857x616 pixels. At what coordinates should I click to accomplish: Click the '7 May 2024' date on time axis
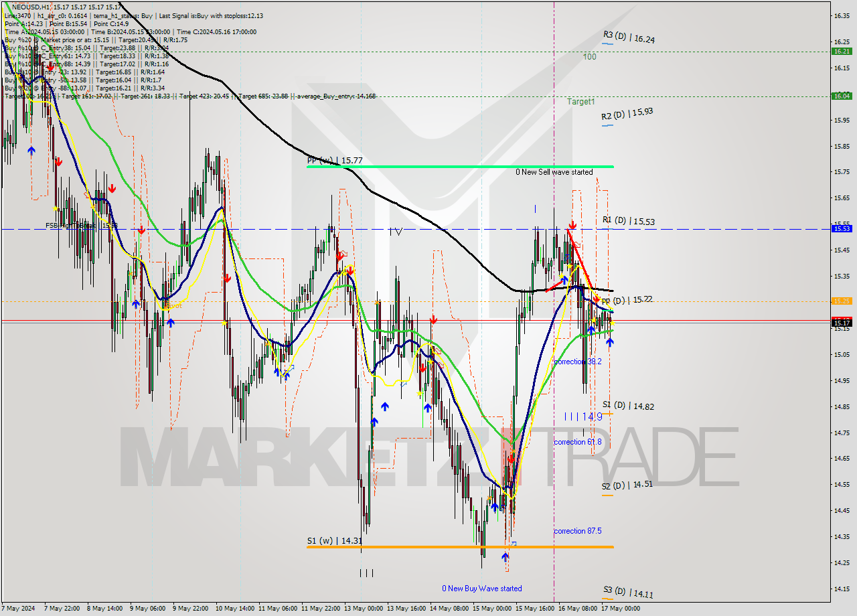click(17, 609)
